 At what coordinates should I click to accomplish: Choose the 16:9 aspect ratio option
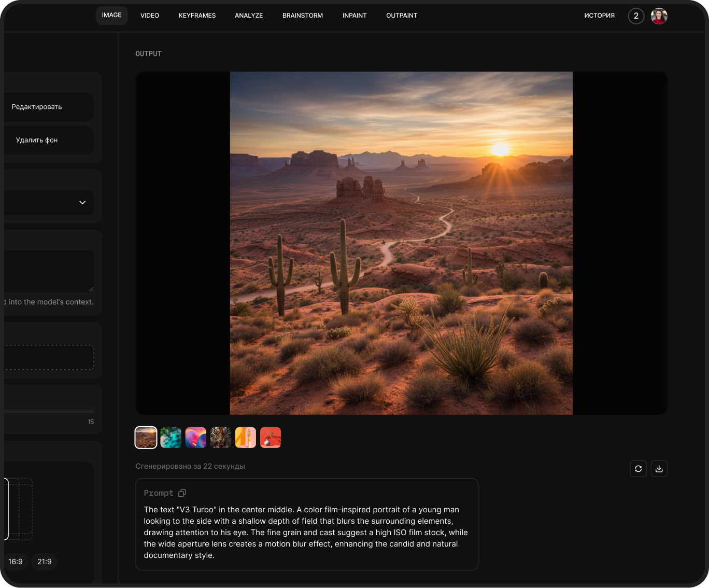click(x=16, y=562)
